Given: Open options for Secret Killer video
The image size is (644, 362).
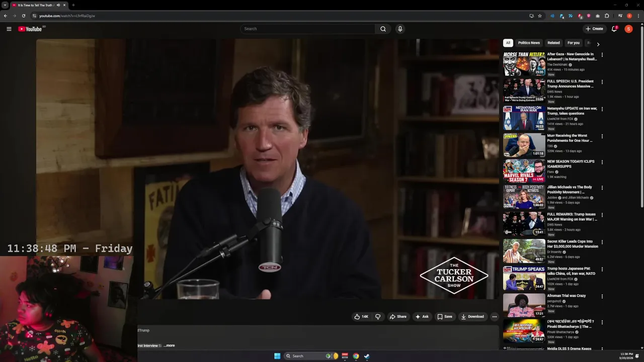Looking at the screenshot, I should click(x=602, y=242).
